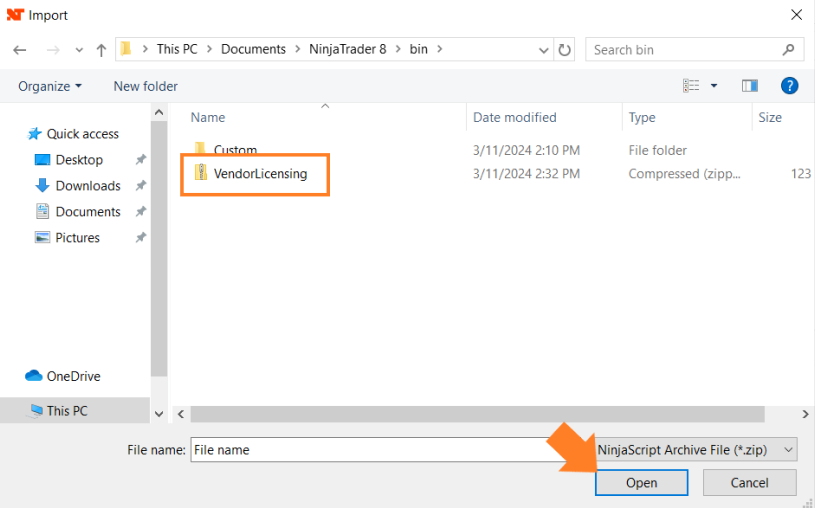Close the Import dialog

(x=796, y=15)
